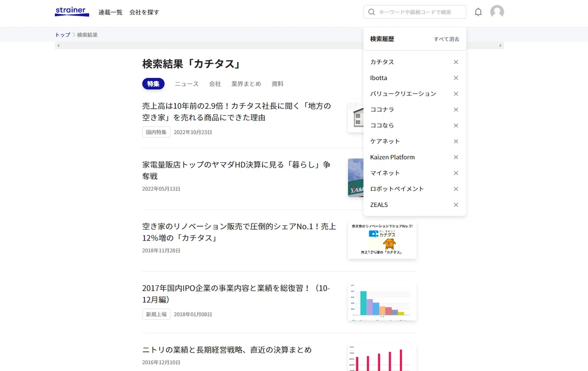Click the 国内特集 tag
588x371 pixels.
[x=156, y=132]
